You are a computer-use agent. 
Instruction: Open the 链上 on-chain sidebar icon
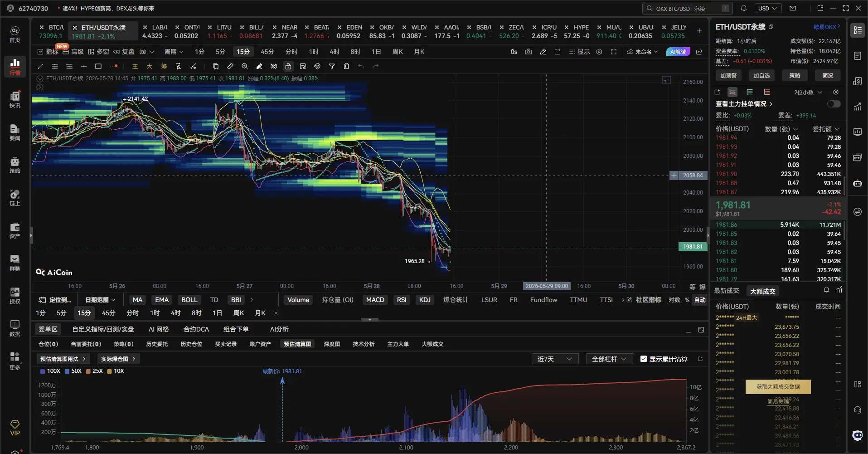[x=15, y=197]
